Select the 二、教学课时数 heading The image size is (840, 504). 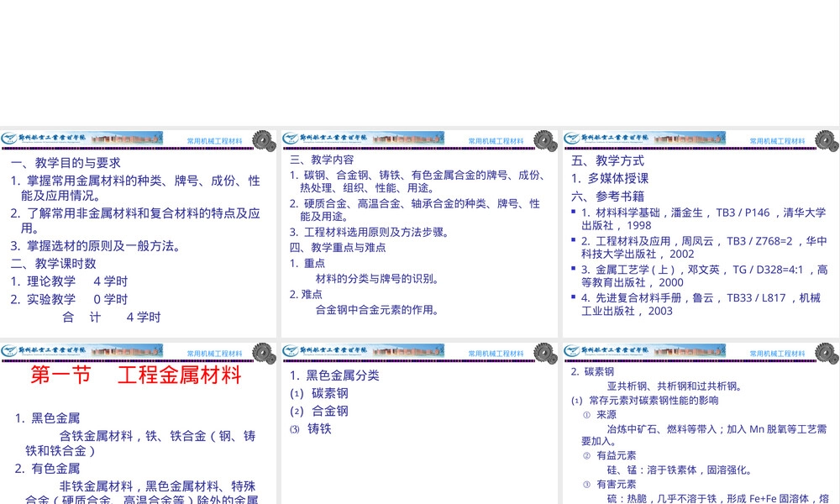[53, 264]
